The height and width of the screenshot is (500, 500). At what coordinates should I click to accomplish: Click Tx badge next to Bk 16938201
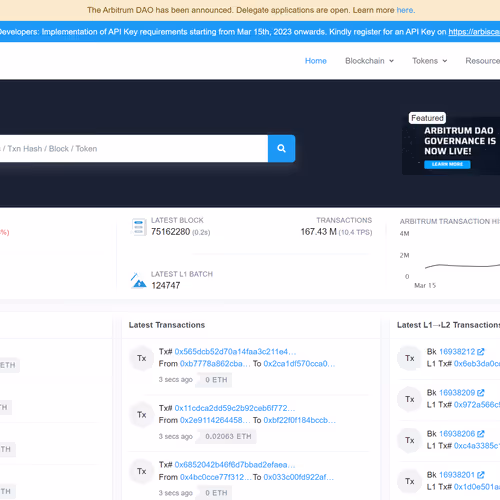click(x=410, y=481)
